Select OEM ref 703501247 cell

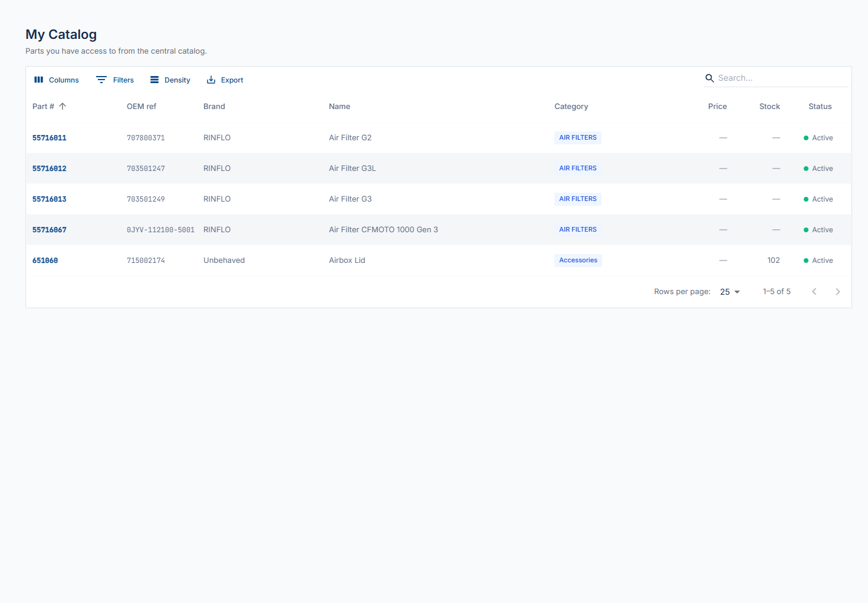tap(146, 169)
